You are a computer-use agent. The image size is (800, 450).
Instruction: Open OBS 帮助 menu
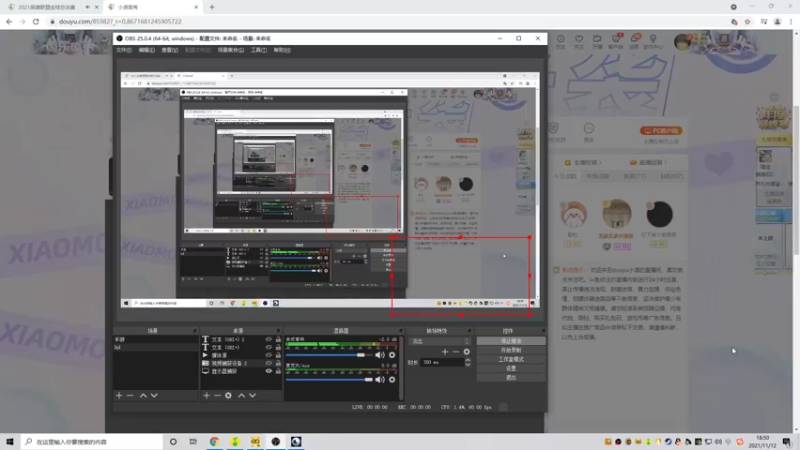click(x=282, y=50)
